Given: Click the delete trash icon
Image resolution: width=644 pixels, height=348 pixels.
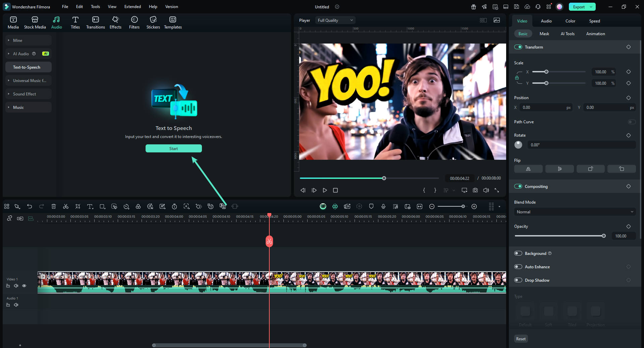Looking at the screenshot, I should 54,206.
